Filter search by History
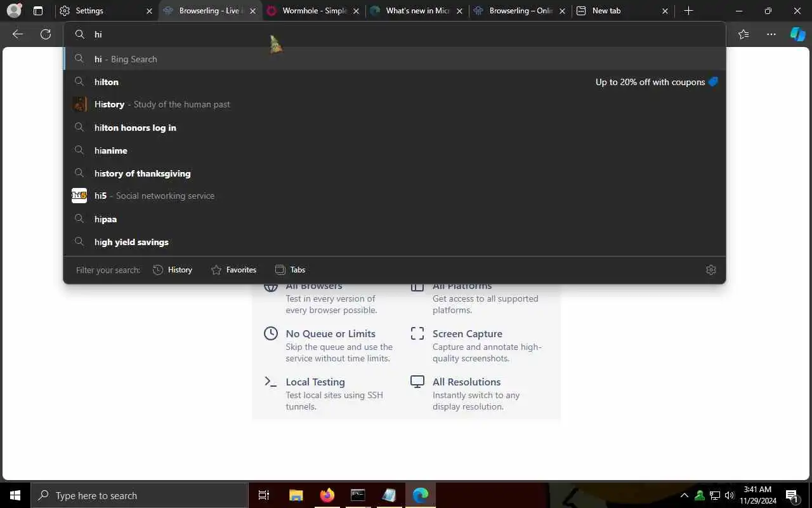 (173, 270)
